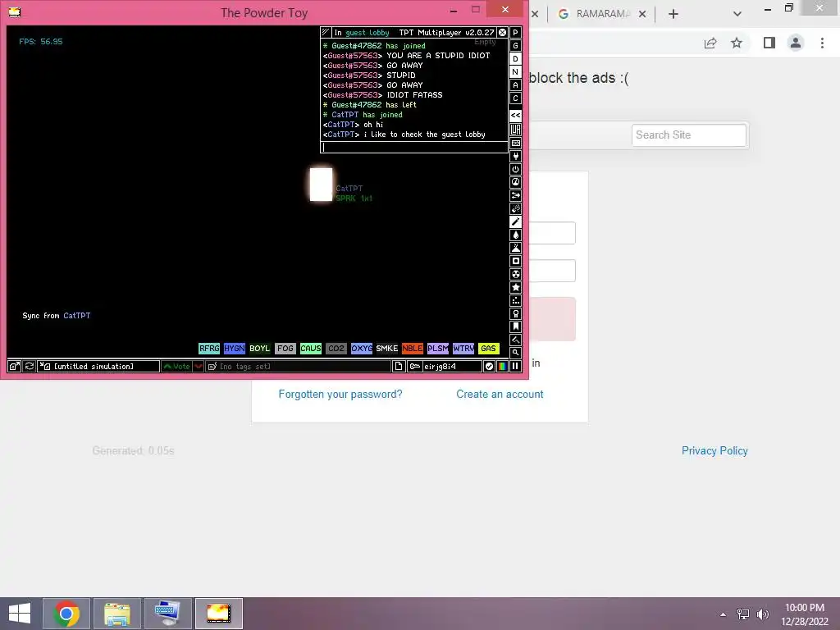Select the SMKE element
This screenshot has height=630, width=840.
387,348
